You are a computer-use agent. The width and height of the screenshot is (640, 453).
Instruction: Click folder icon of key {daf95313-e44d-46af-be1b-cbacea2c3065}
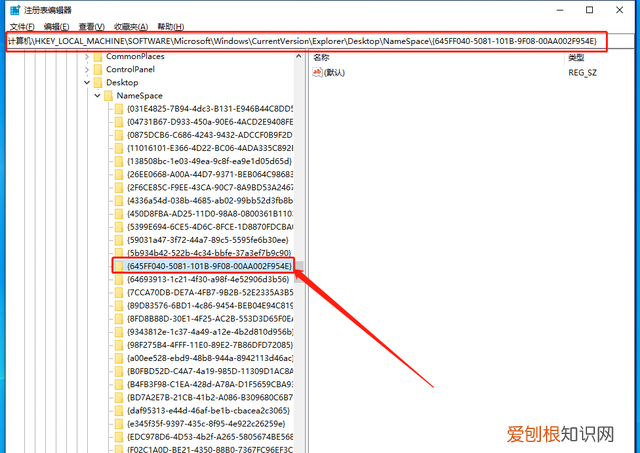[x=119, y=410]
